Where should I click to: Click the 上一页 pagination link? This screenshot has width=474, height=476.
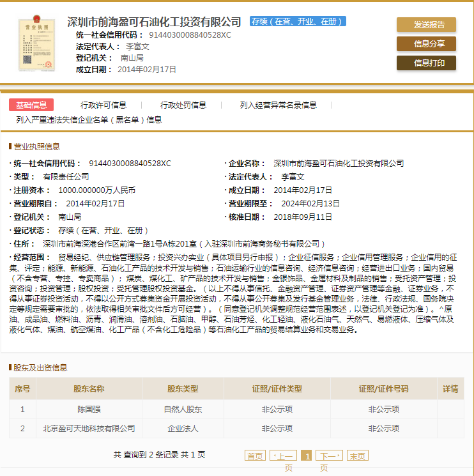[x=284, y=456]
